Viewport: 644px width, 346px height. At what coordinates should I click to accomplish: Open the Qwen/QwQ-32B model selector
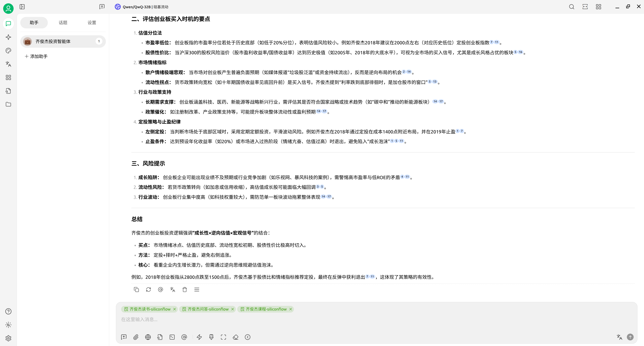pos(145,7)
